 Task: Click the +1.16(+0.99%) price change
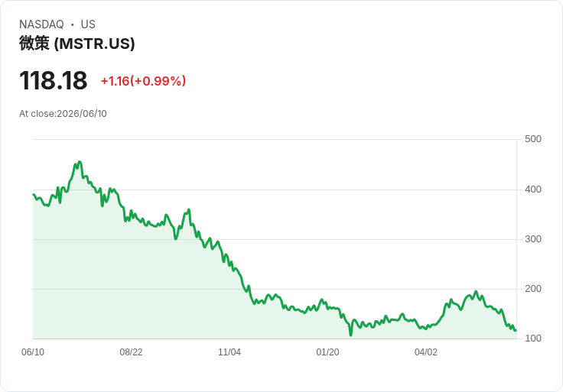pyautogui.click(x=143, y=81)
